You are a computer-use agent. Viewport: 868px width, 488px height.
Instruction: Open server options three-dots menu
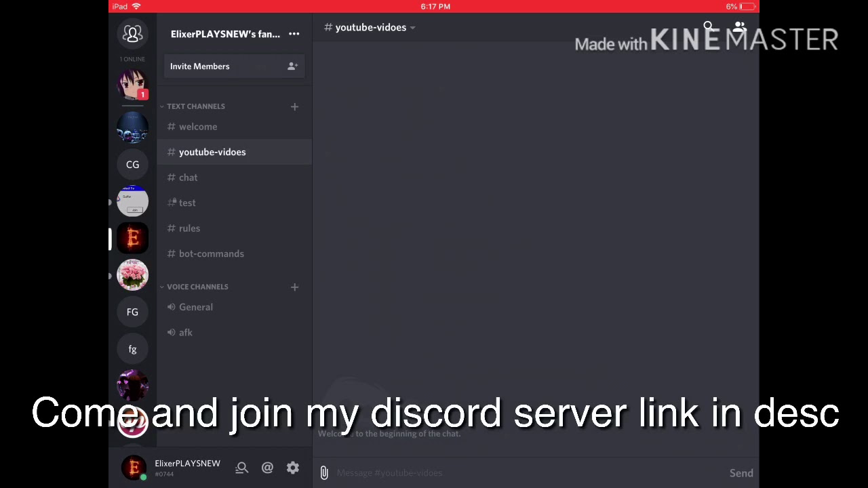[294, 34]
